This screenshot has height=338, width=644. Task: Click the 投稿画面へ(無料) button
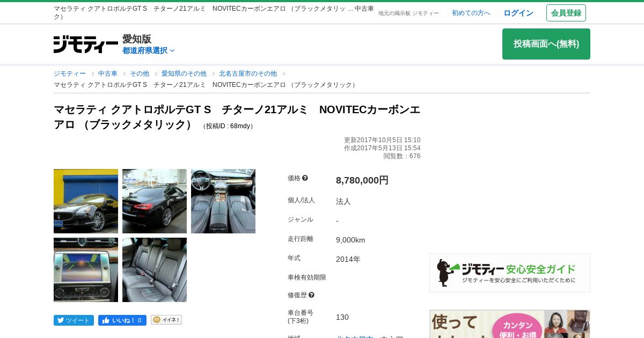(546, 44)
